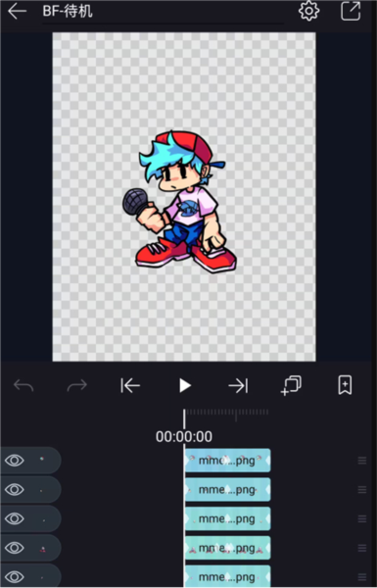The image size is (377, 588).
Task: Grab the first layer's reorder handle
Action: tap(362, 461)
